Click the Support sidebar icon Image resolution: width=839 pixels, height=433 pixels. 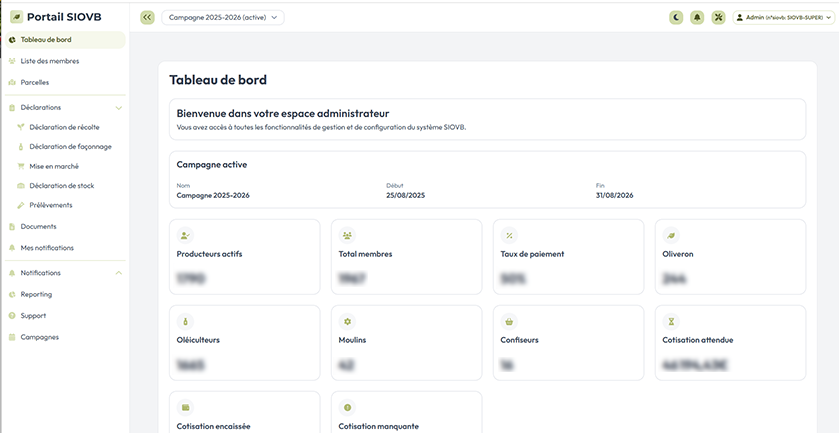click(12, 315)
